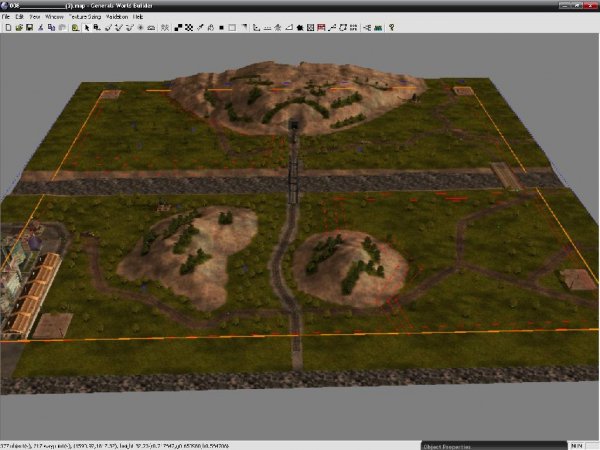Viewport: 600px width, 450px height.
Task: Open the File menu
Action: (x=6, y=17)
